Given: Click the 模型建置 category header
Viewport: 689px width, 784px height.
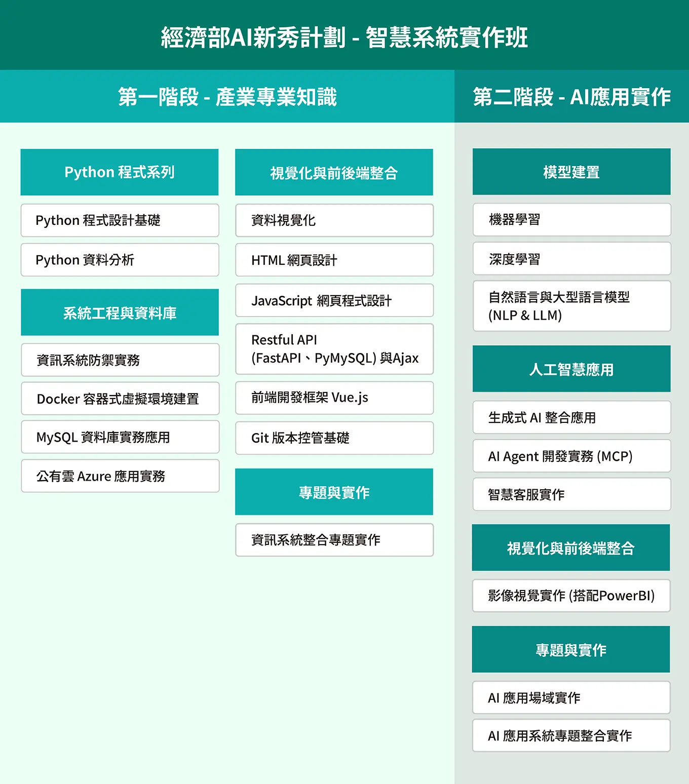Looking at the screenshot, I should (x=571, y=172).
